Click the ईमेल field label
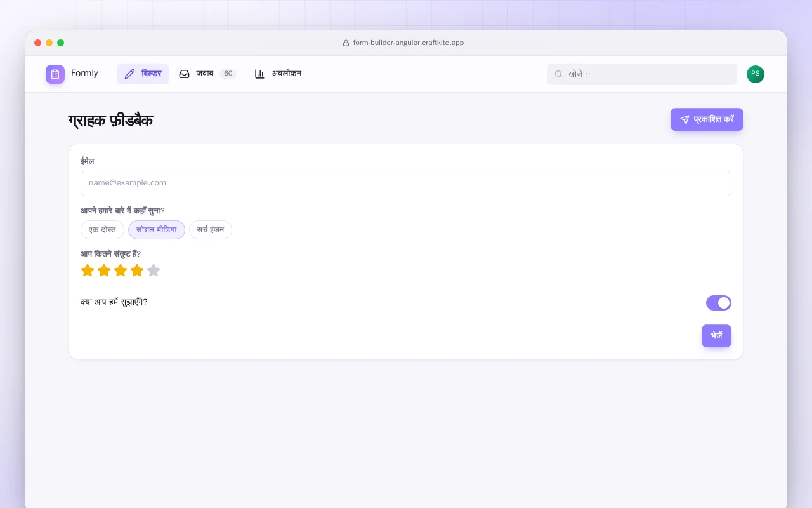This screenshot has height=508, width=812. pyautogui.click(x=88, y=161)
